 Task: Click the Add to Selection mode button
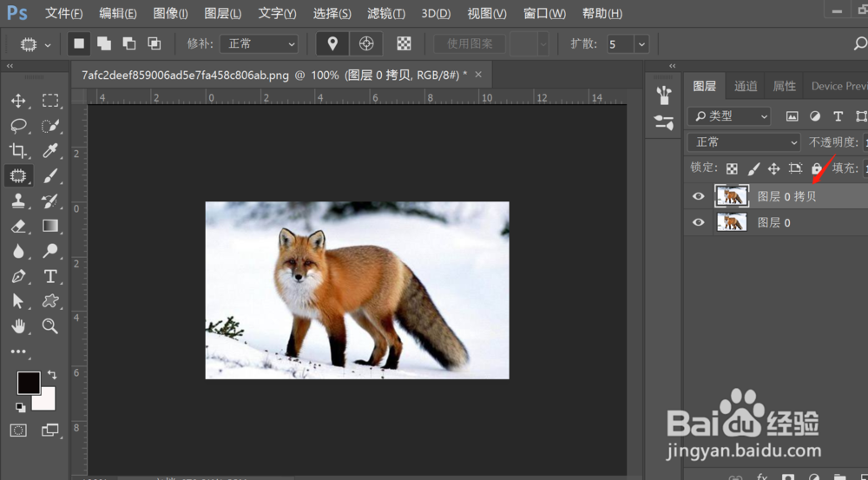tap(104, 43)
